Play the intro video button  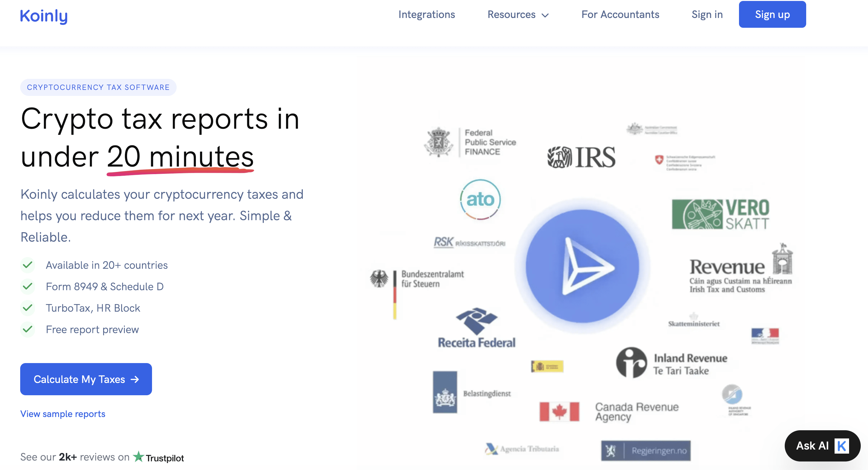coord(582,266)
